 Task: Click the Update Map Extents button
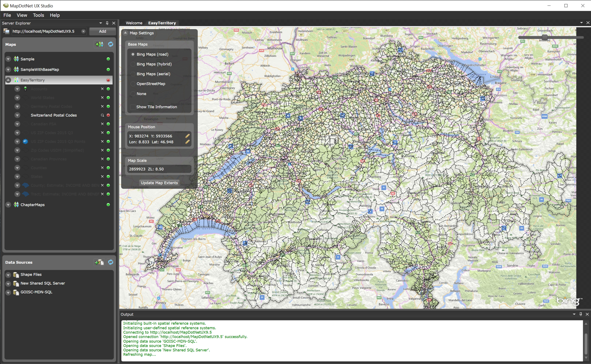coord(159,183)
